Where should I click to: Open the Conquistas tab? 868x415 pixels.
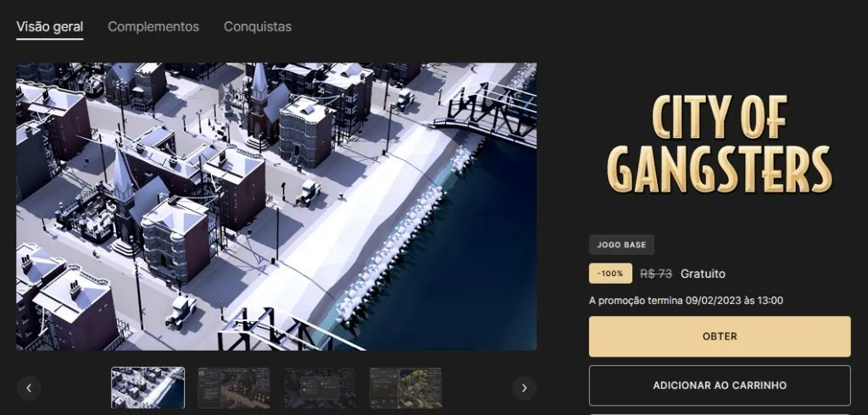258,26
